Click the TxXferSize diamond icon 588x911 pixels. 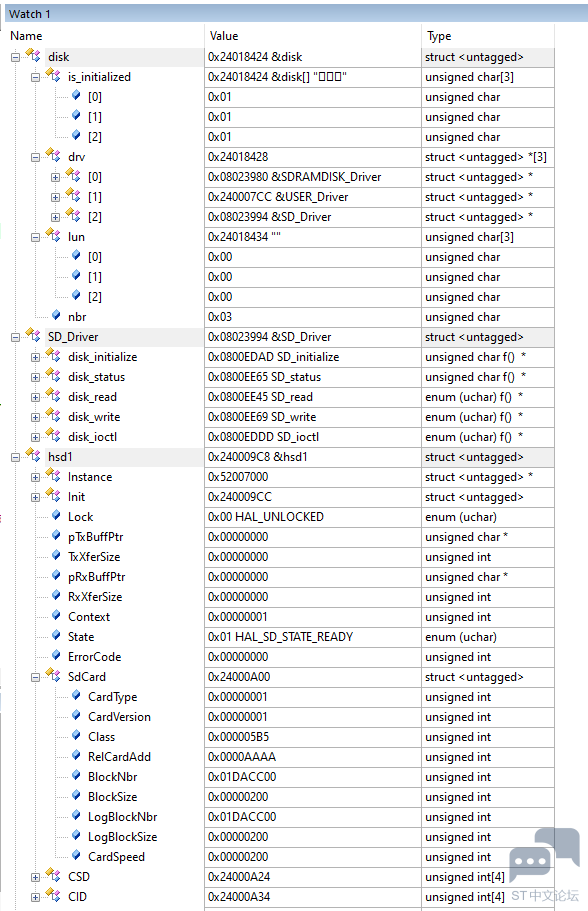tap(56, 555)
